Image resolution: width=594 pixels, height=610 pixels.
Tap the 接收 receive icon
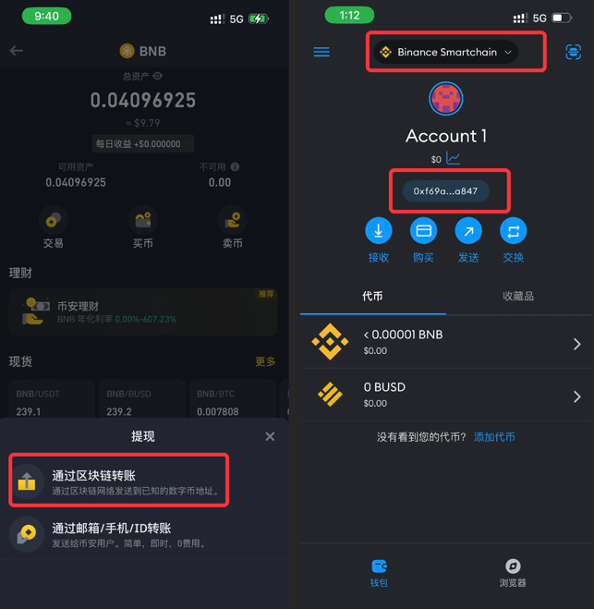point(378,231)
